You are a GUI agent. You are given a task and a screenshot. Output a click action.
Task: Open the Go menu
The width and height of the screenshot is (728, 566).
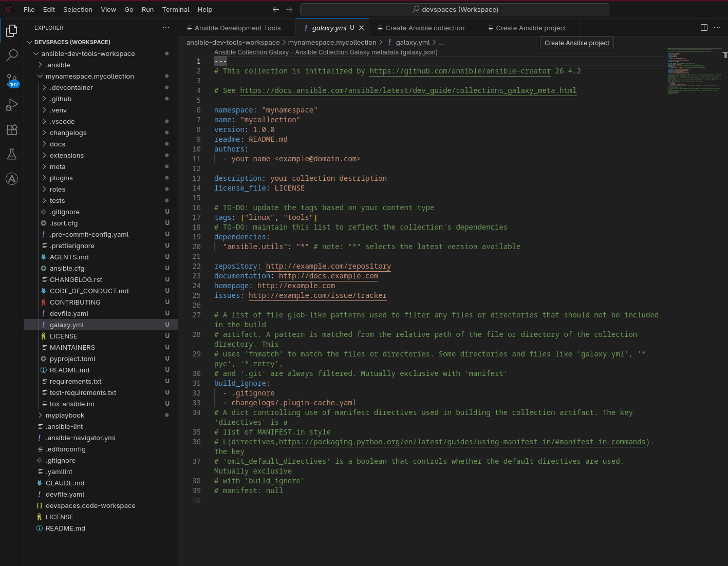[x=129, y=9]
